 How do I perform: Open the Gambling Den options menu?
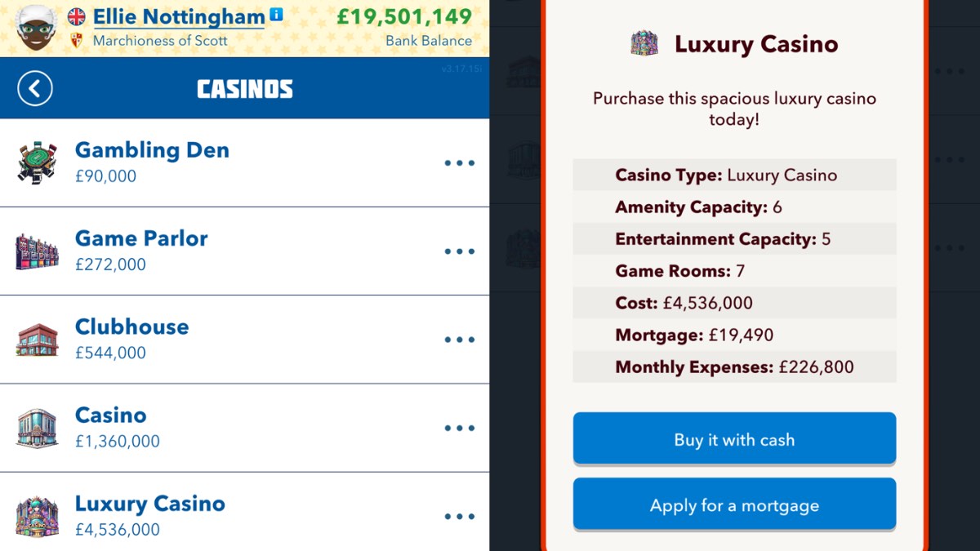click(x=460, y=162)
